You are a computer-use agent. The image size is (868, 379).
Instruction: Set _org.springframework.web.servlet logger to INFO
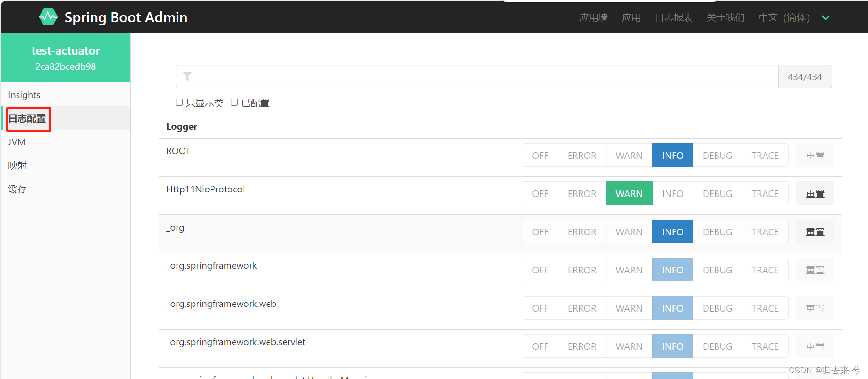(x=673, y=346)
